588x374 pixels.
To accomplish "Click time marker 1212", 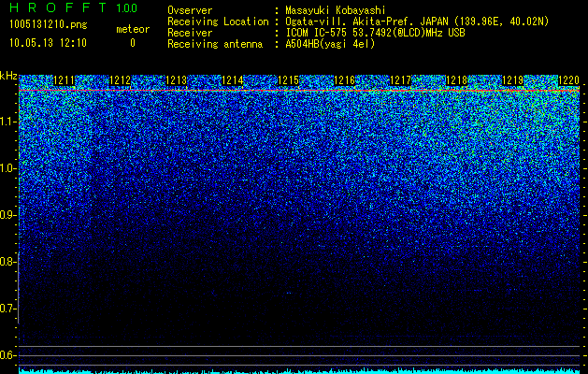I will [x=120, y=80].
